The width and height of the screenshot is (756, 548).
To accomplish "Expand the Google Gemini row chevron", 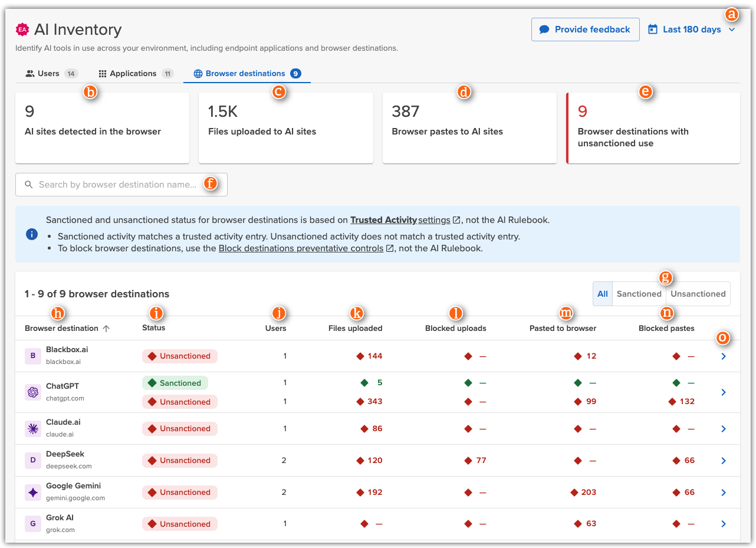I will coord(724,493).
